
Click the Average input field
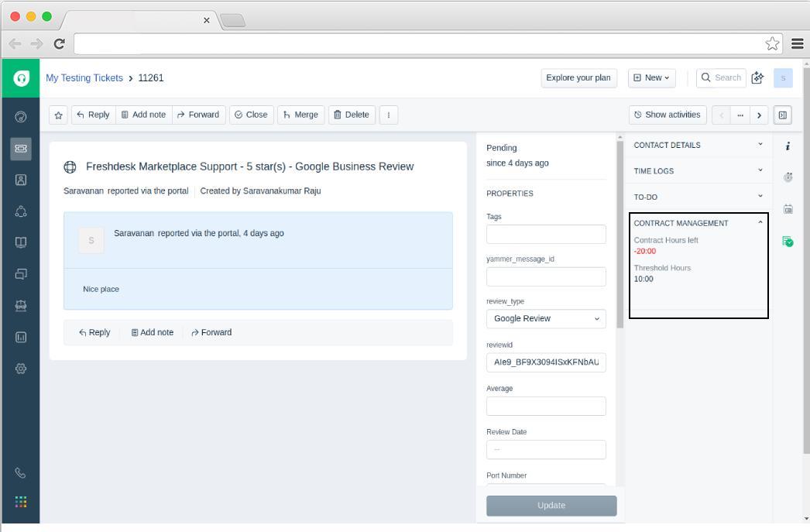546,406
